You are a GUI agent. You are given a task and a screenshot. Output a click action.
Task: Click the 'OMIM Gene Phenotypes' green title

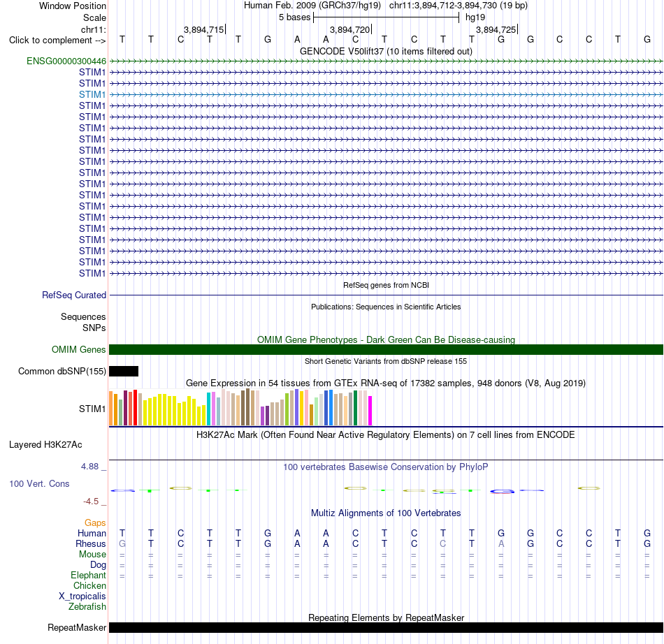[386, 339]
